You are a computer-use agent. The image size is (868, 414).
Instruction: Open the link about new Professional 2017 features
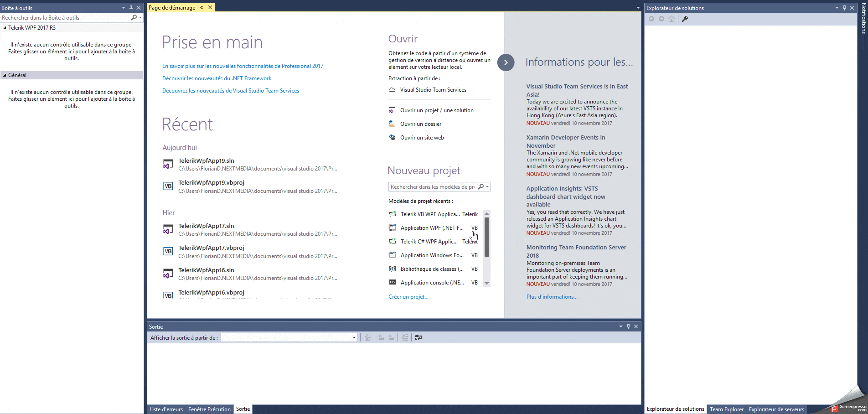coord(243,66)
